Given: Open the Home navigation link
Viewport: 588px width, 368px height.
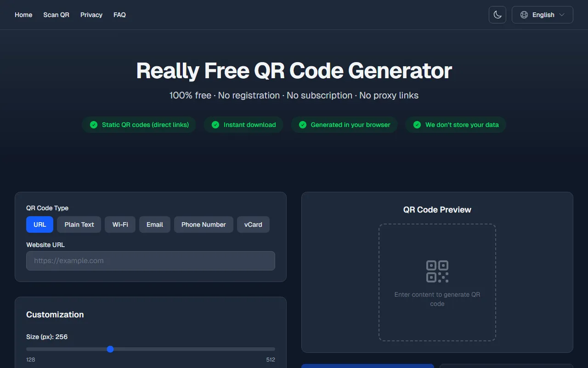Looking at the screenshot, I should pos(23,15).
